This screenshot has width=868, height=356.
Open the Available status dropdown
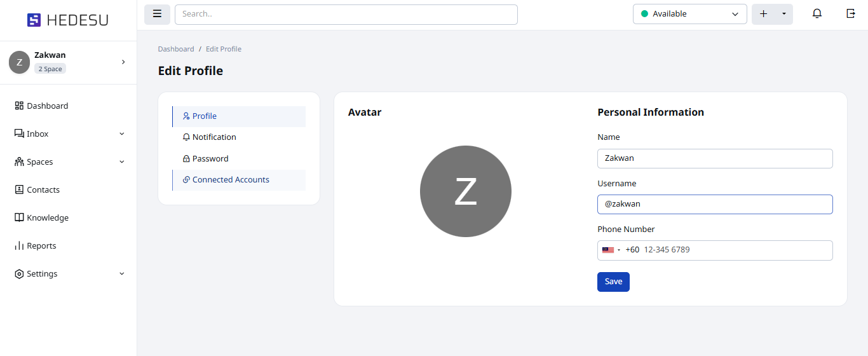coord(689,14)
